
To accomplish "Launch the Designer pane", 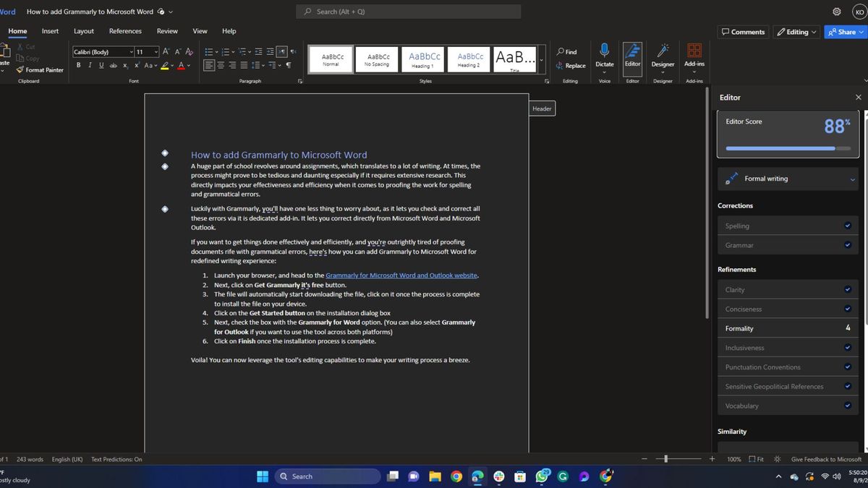I will pyautogui.click(x=663, y=58).
